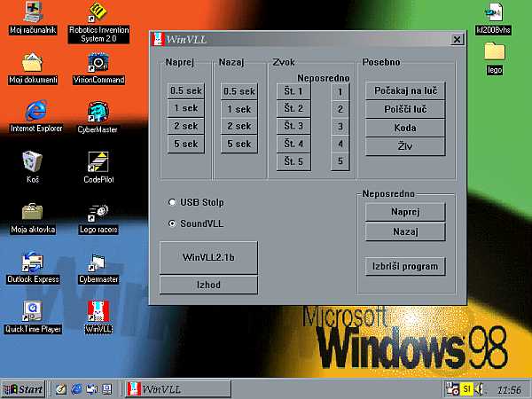Launch Internet Explorer from quick launch bar
The height and width of the screenshot is (399, 532).
click(x=76, y=389)
